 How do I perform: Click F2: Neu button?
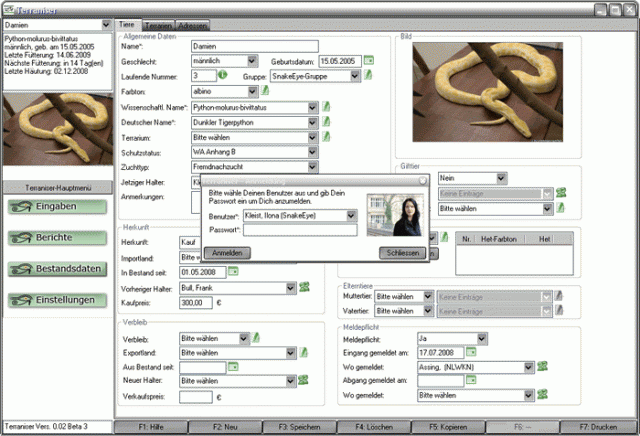click(225, 427)
